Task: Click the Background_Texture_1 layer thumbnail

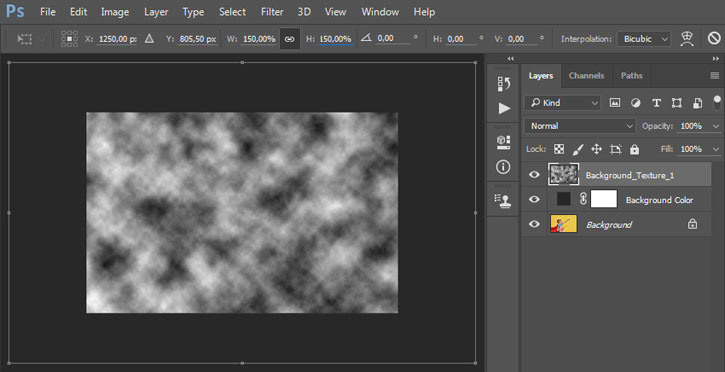Action: [564, 175]
